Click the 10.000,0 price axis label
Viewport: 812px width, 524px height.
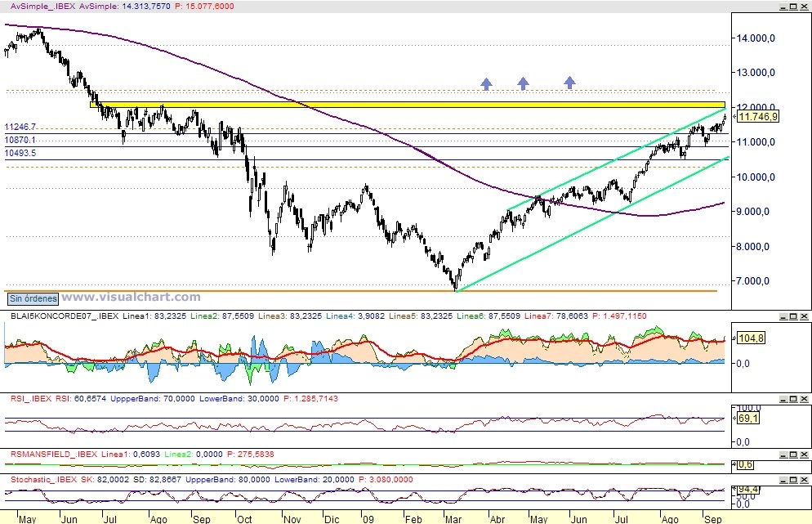tap(756, 177)
